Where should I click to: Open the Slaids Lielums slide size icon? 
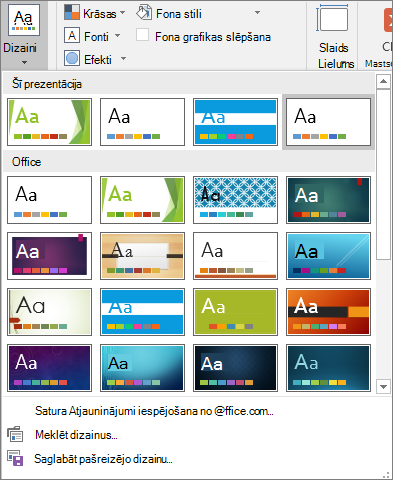(x=333, y=18)
